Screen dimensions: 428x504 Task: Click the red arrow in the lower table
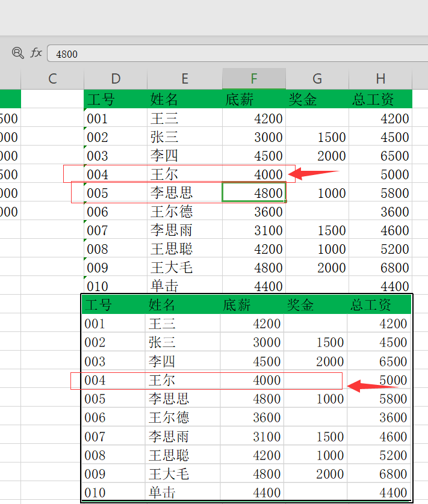tap(370, 384)
